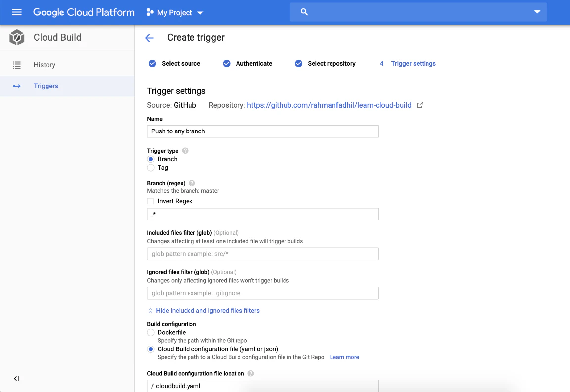Click the project dots icon beside My Project

tap(150, 12)
